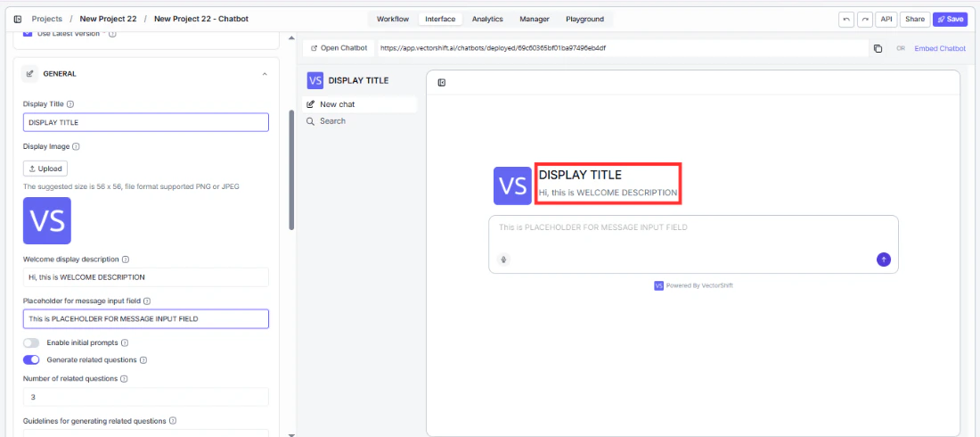Click the Projects breadcrumb link

click(47, 20)
